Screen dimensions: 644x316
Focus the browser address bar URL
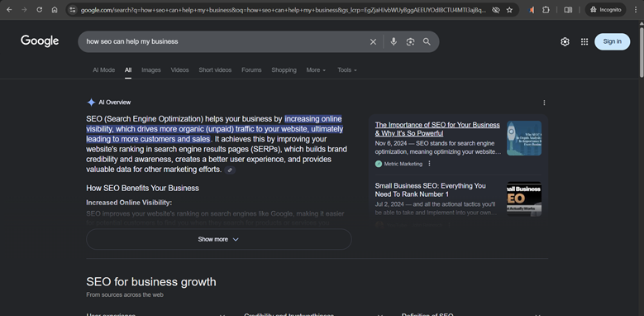pyautogui.click(x=284, y=10)
